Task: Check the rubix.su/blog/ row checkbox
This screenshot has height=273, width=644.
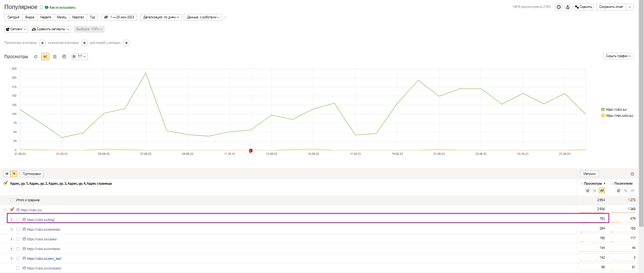Action: (x=18, y=219)
